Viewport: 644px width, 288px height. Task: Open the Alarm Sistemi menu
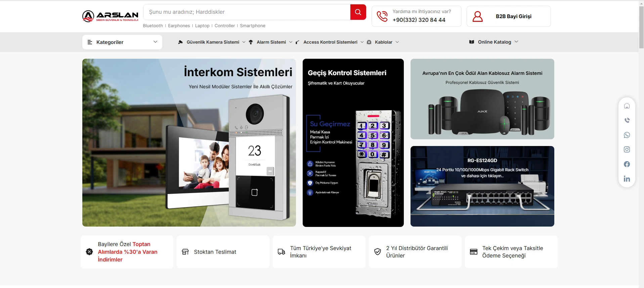pos(271,42)
